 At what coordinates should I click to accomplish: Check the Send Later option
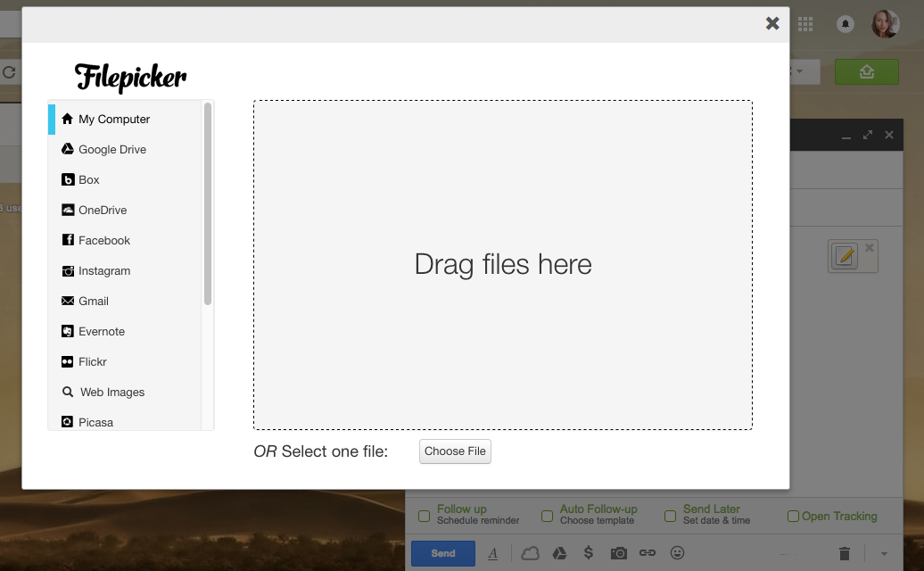(x=670, y=517)
